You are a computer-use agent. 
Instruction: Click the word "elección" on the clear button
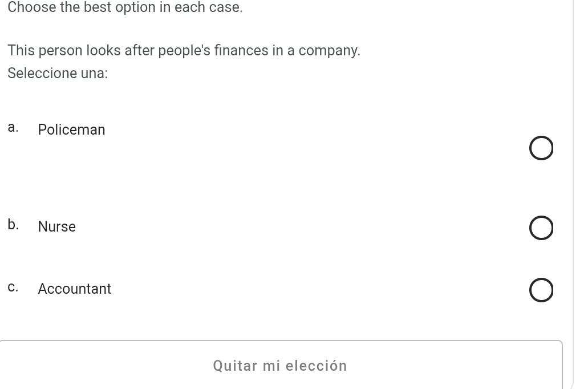click(316, 366)
